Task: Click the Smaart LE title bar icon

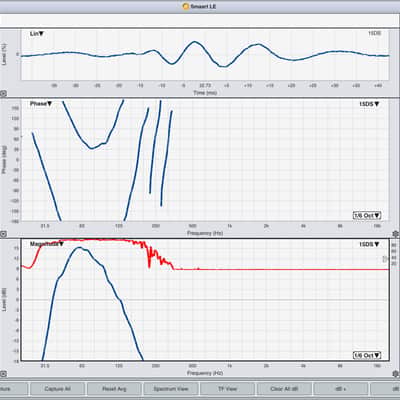Action: coord(186,6)
